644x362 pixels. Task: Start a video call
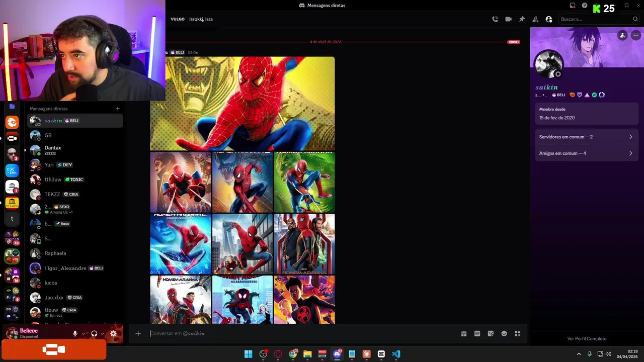[x=508, y=19]
